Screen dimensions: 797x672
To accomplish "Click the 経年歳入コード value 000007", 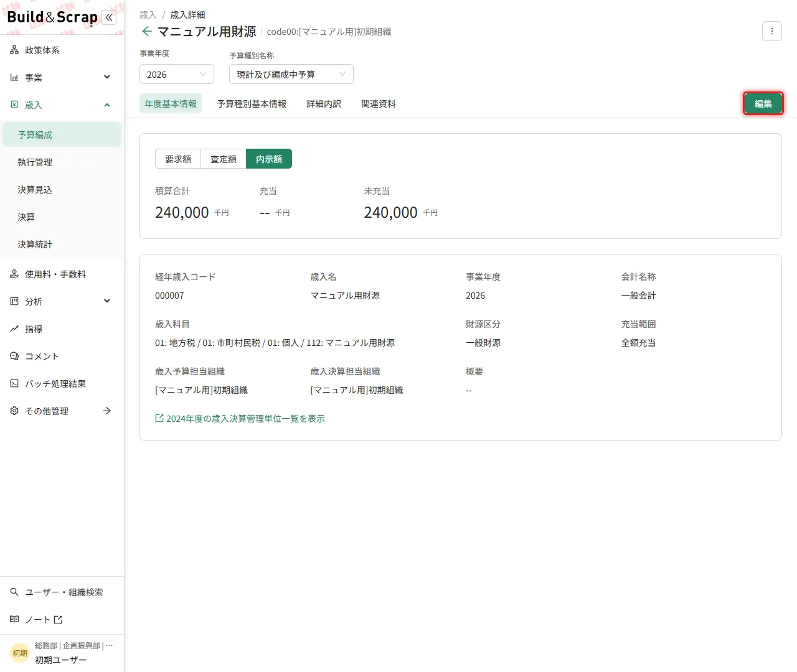I will tap(169, 296).
